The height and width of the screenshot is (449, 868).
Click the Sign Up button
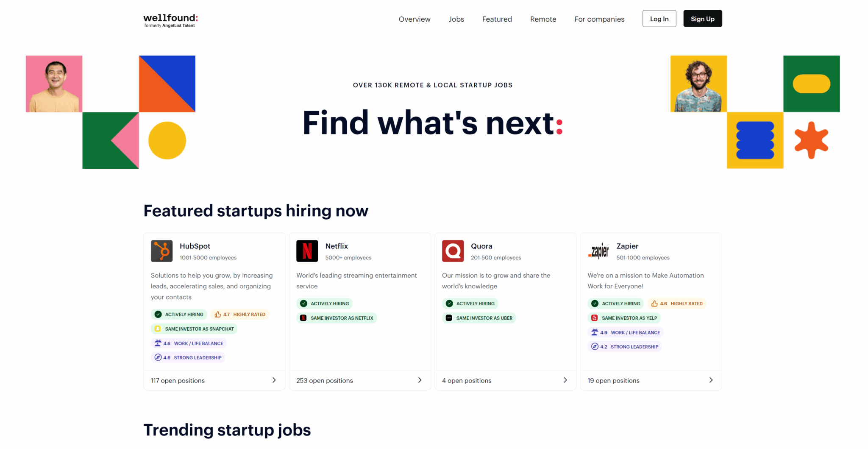[x=702, y=19]
